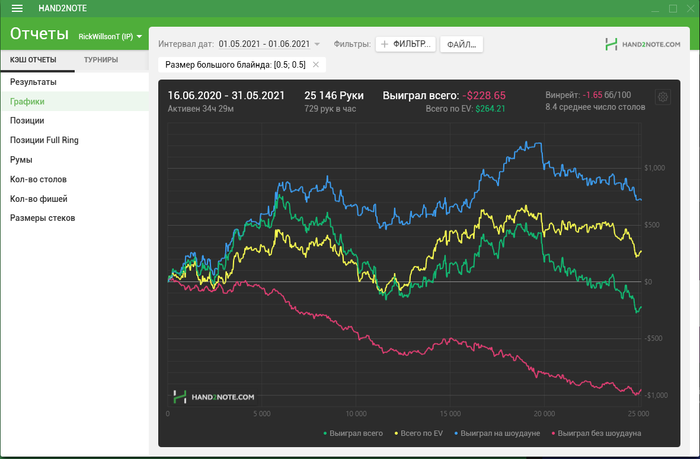The height and width of the screenshot is (459, 700).
Task: Switch to the ТУРНИРЫ tab
Action: (101, 60)
